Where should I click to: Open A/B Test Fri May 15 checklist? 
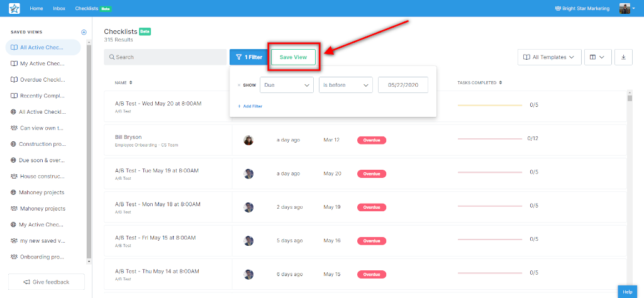point(155,238)
